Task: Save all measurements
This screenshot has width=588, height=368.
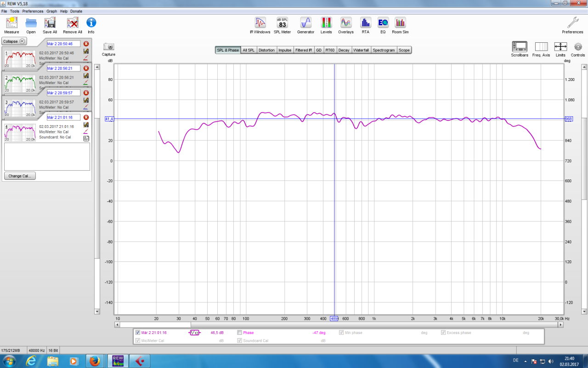Action: pos(50,25)
